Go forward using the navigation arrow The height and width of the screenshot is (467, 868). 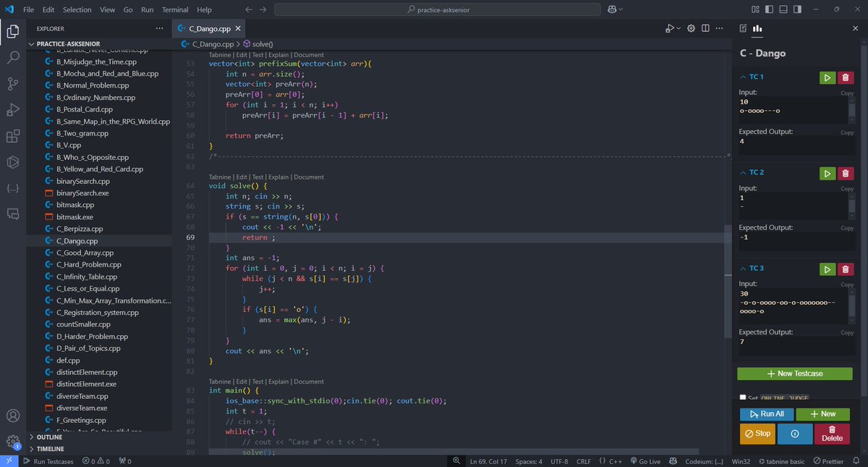tap(263, 9)
